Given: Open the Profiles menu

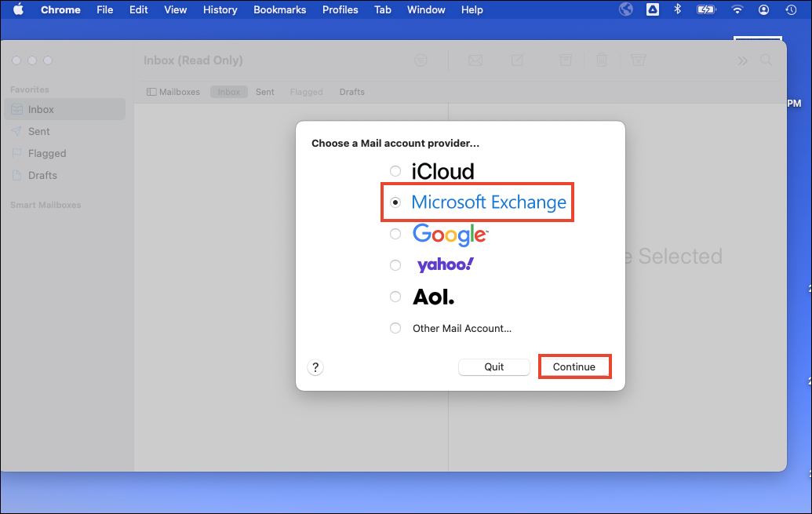Looking at the screenshot, I should (x=340, y=10).
